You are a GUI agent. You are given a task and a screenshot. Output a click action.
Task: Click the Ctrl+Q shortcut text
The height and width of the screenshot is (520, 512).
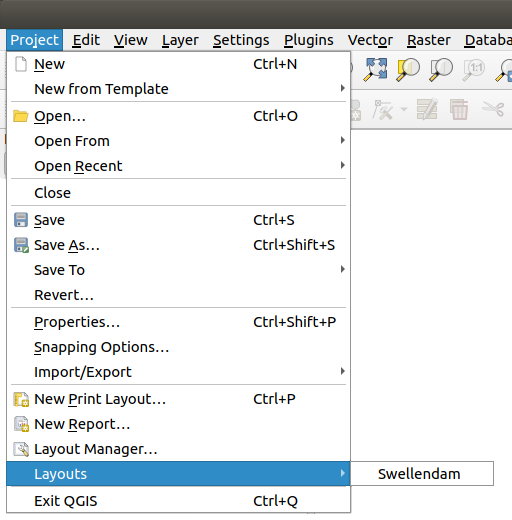[x=275, y=501]
